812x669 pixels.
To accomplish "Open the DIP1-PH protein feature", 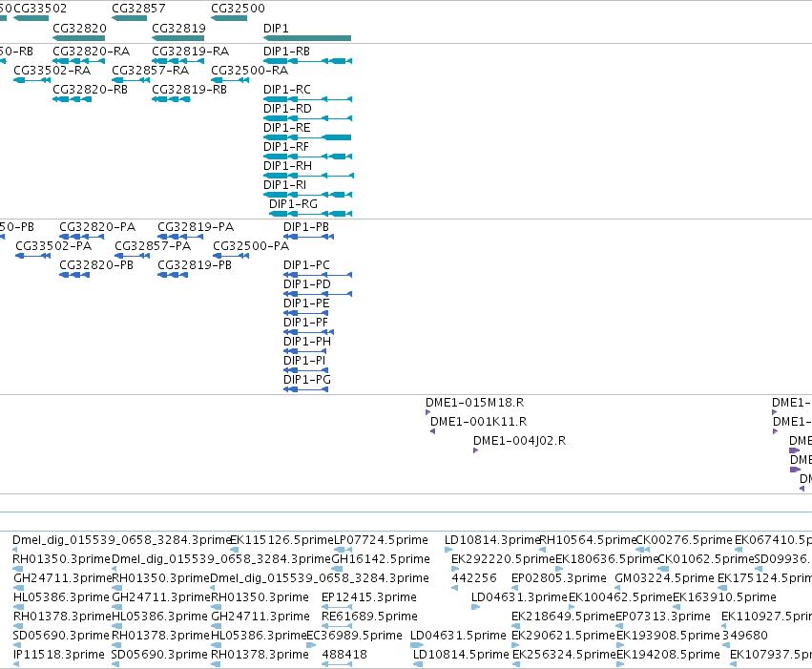I will (305, 351).
